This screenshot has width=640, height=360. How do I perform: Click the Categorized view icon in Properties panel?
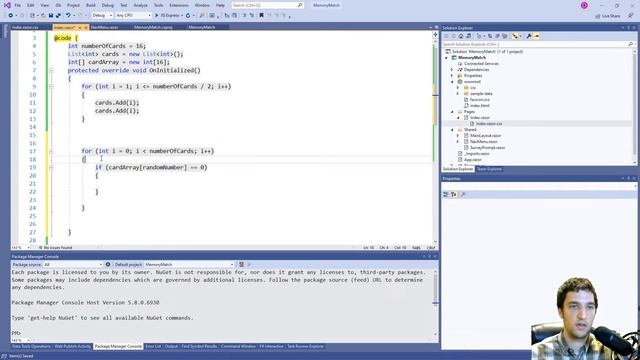(446, 195)
